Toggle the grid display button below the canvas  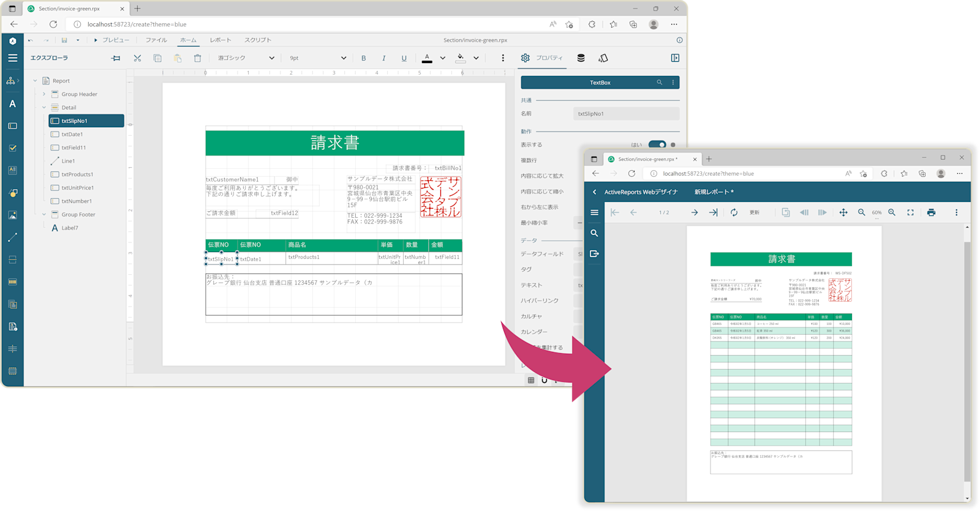click(x=531, y=380)
